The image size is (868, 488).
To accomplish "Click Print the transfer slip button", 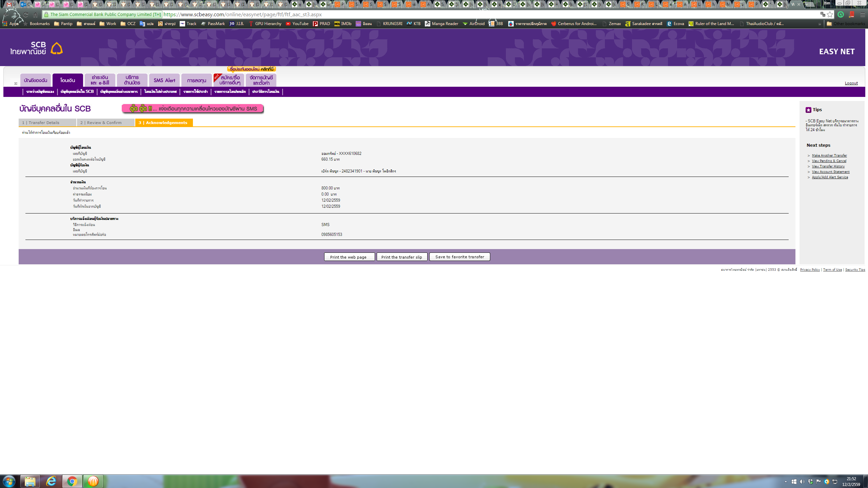I will tap(401, 257).
